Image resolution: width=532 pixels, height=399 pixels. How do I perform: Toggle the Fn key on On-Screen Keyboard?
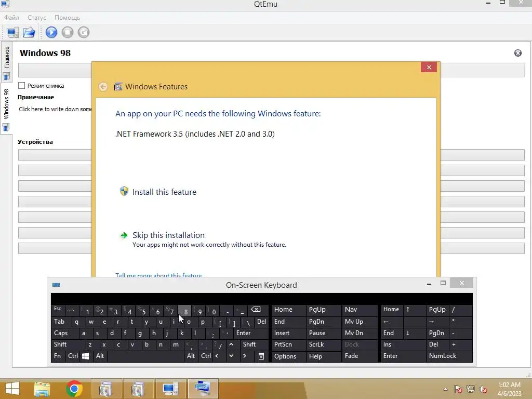pos(58,356)
